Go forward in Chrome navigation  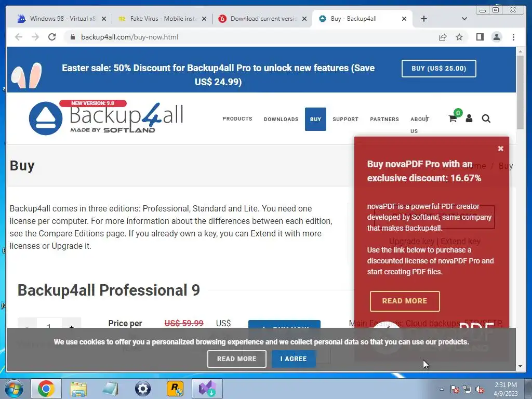point(35,37)
